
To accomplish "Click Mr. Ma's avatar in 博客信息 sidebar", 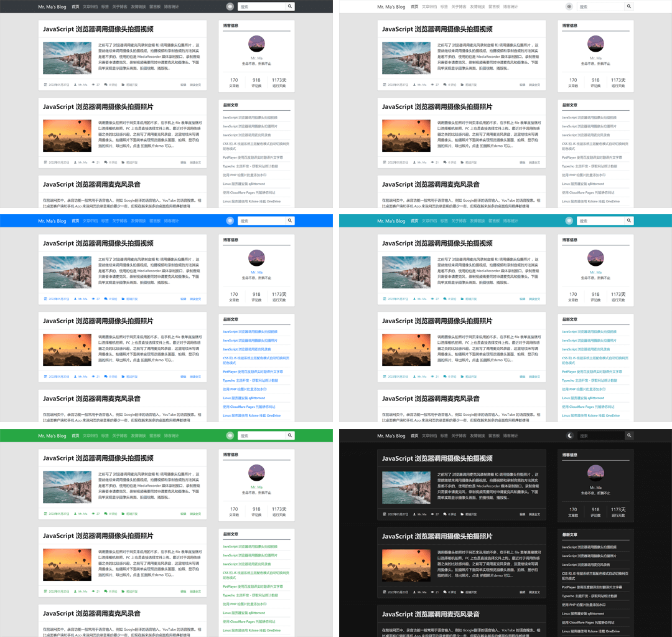I will [x=256, y=44].
